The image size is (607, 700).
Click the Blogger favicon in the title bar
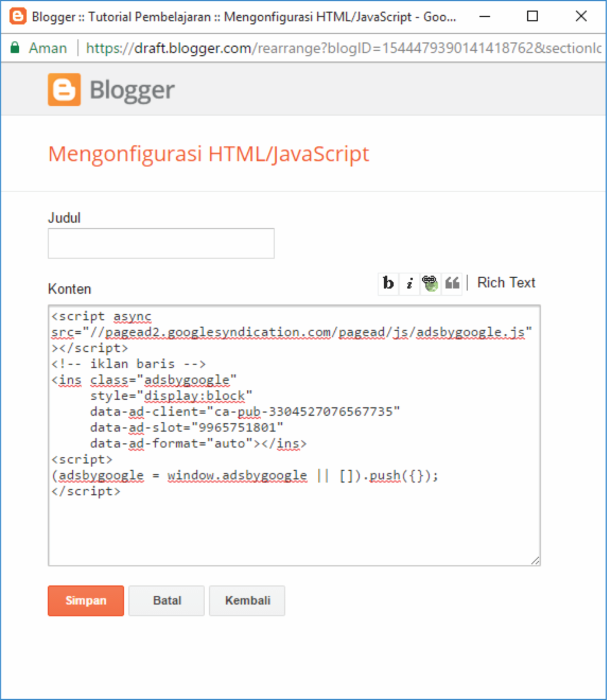click(17, 17)
